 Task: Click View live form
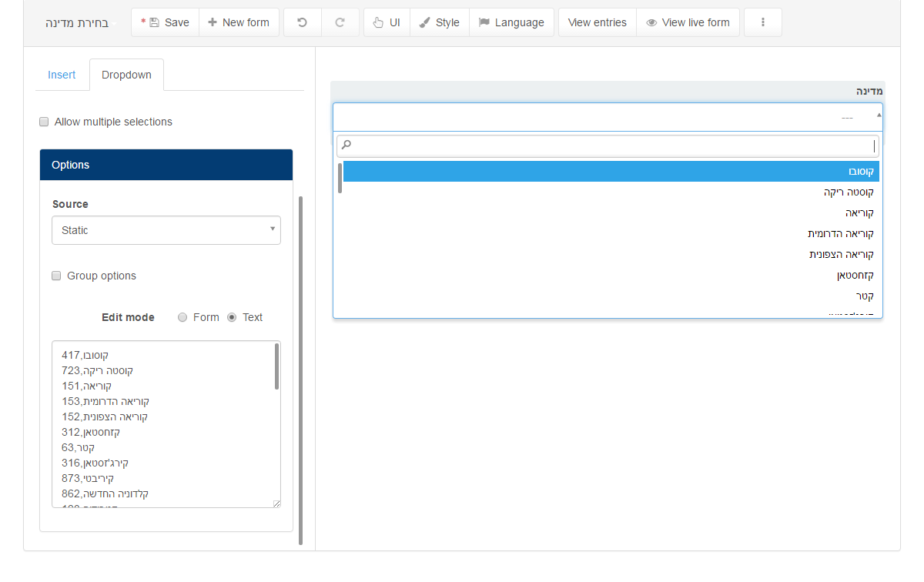[x=688, y=22]
